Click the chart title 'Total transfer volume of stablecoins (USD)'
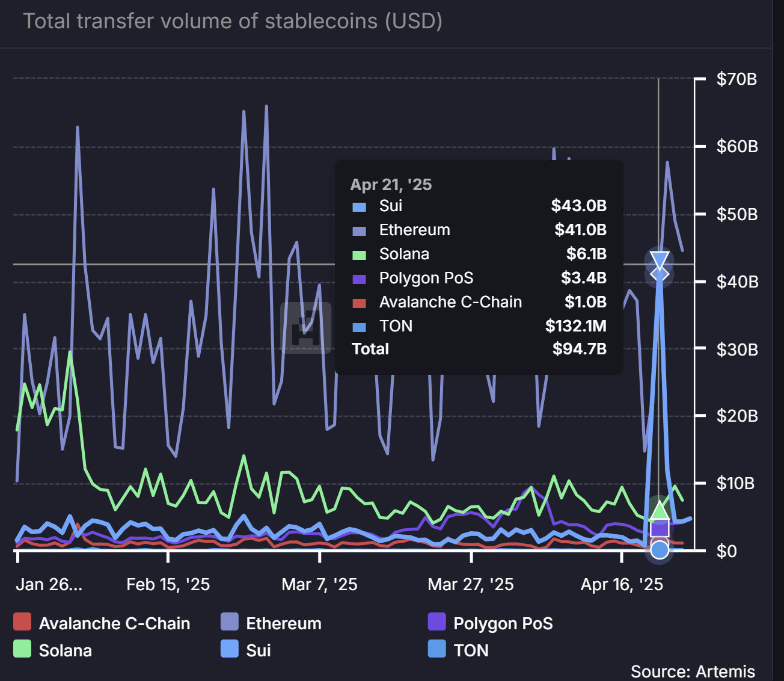The height and width of the screenshot is (681, 784). [233, 21]
